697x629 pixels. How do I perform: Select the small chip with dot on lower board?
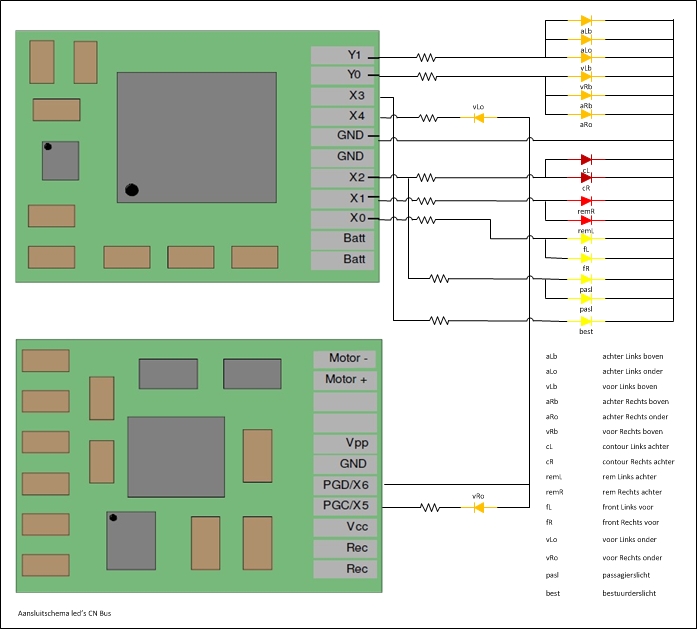(131, 540)
